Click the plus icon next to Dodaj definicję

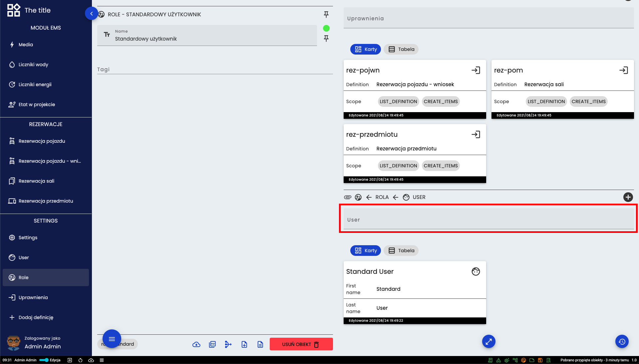click(x=12, y=317)
